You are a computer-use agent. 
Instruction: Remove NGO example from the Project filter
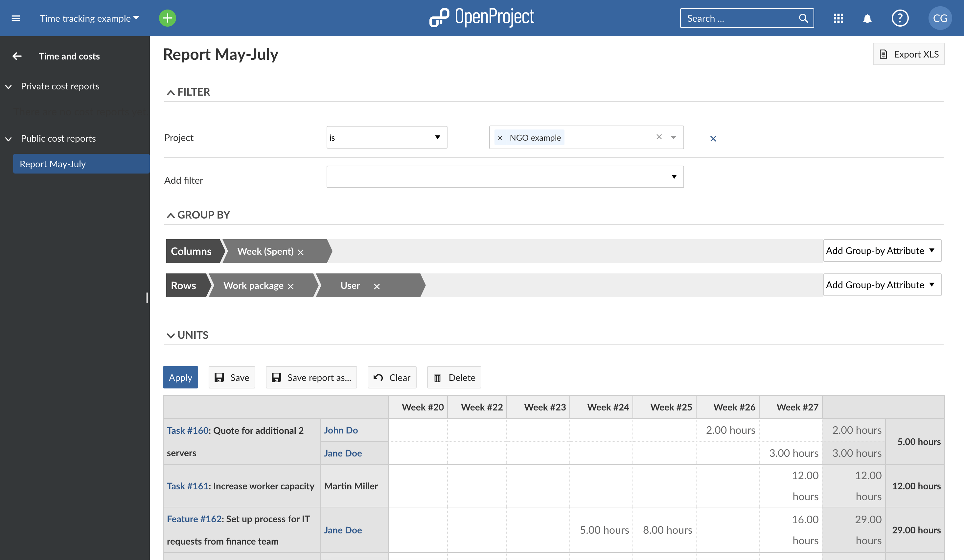point(500,137)
